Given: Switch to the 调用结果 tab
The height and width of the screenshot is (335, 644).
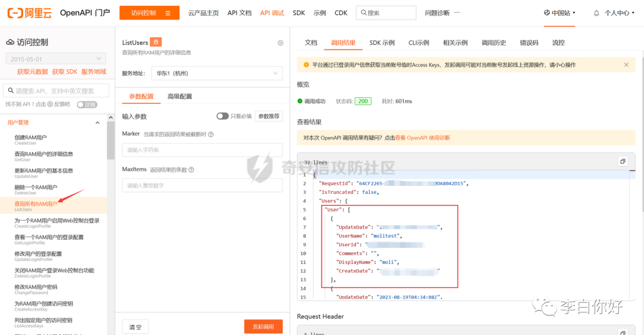Looking at the screenshot, I should pyautogui.click(x=343, y=43).
